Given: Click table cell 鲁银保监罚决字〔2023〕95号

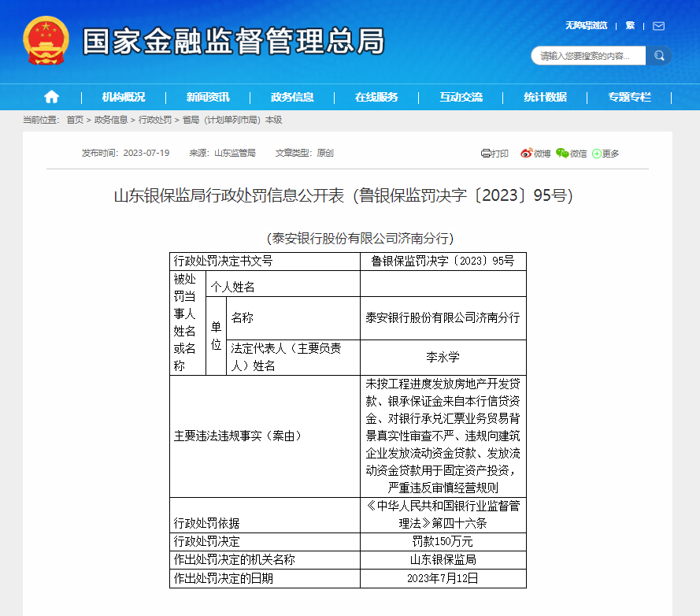Looking at the screenshot, I should click(443, 262).
